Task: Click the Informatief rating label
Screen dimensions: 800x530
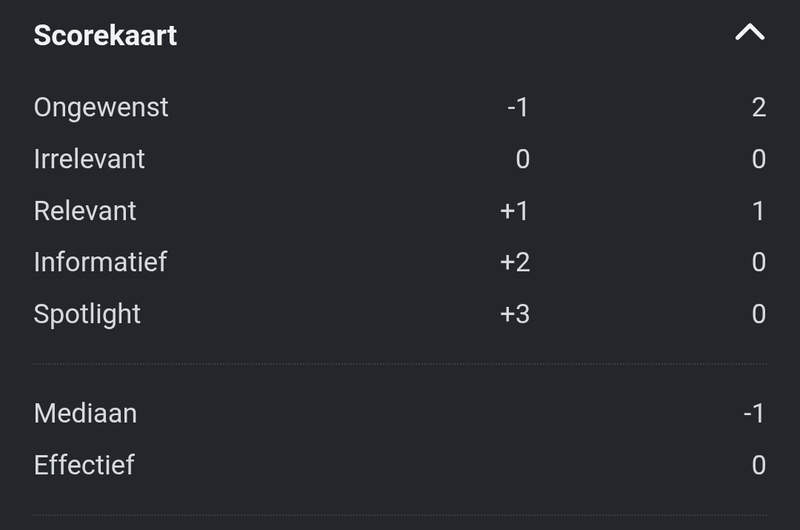Action: [x=100, y=262]
